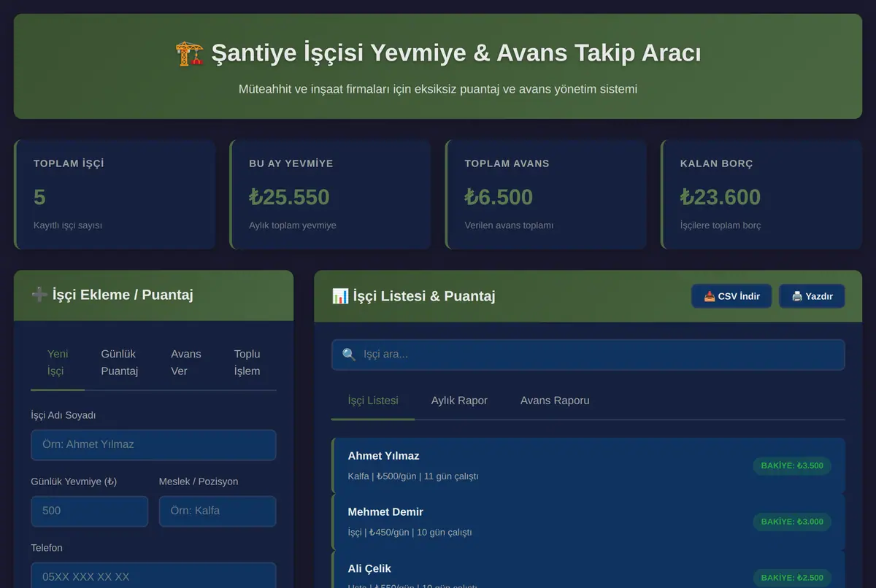Click the header subtitle about Müteahhit firms
The height and width of the screenshot is (588, 876).
point(438,89)
